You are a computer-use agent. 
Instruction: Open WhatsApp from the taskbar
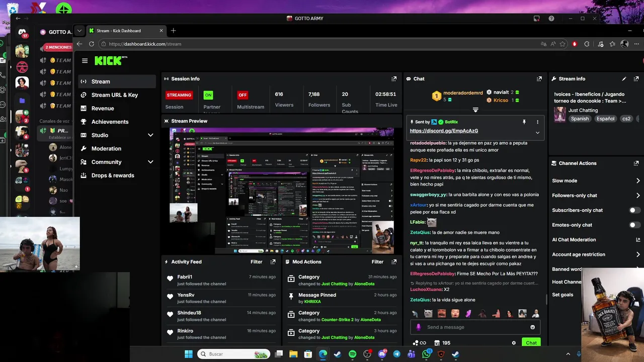click(x=426, y=354)
